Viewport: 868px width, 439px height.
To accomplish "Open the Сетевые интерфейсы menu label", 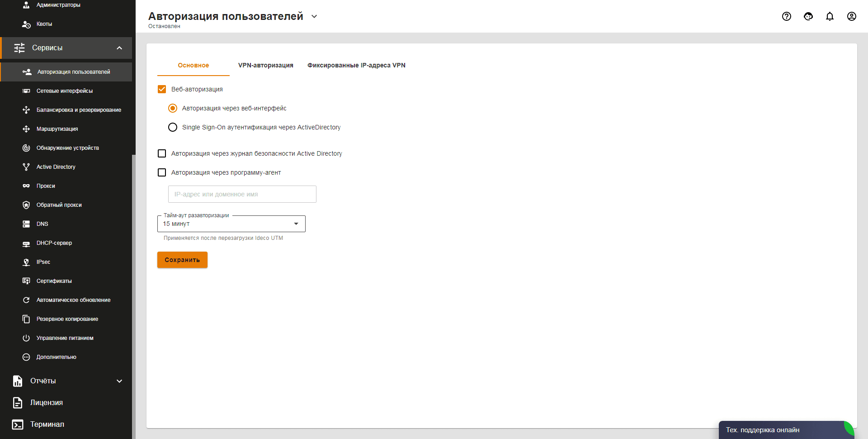I will click(65, 91).
